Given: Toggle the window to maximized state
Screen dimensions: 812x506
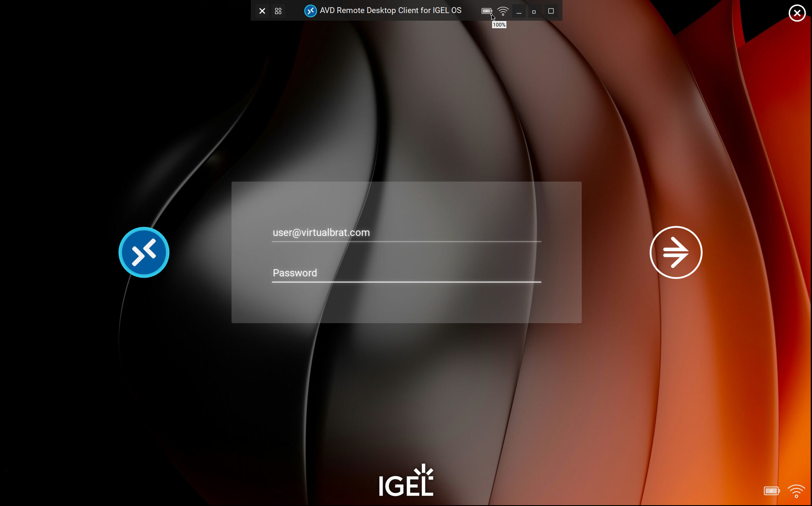Looking at the screenshot, I should pos(551,11).
